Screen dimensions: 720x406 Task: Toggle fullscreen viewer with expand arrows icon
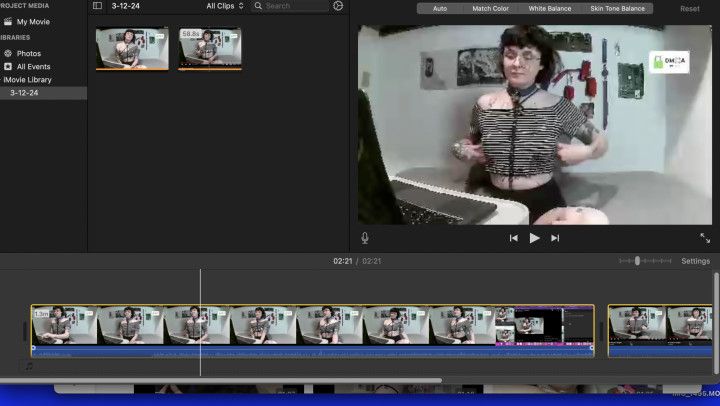tap(705, 238)
